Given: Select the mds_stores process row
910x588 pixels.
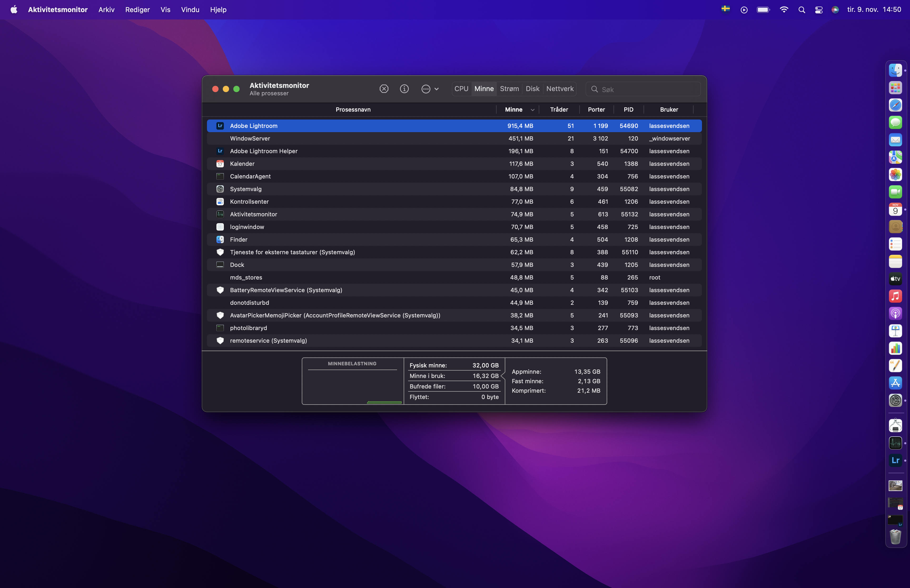Looking at the screenshot, I should (454, 277).
